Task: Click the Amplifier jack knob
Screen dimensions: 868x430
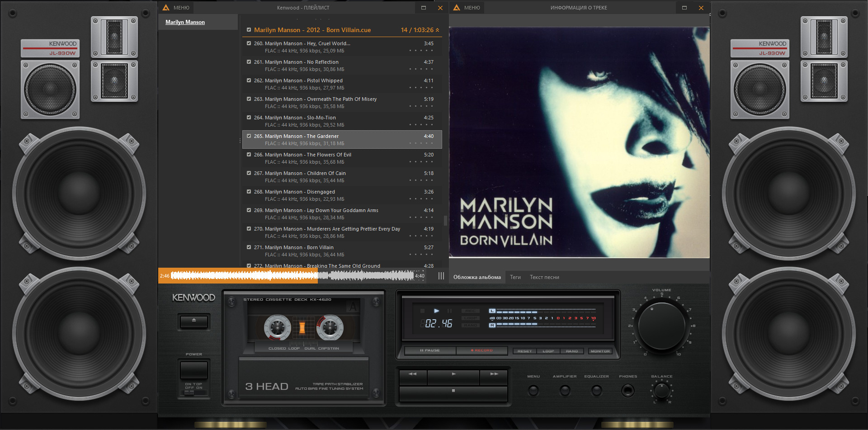Action: [565, 391]
